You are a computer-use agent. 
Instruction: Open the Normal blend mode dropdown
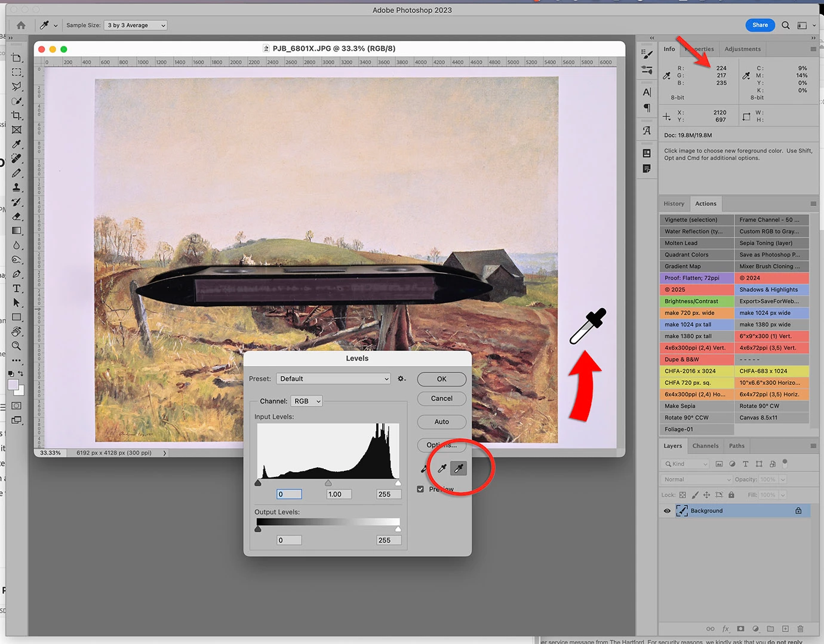coord(696,479)
